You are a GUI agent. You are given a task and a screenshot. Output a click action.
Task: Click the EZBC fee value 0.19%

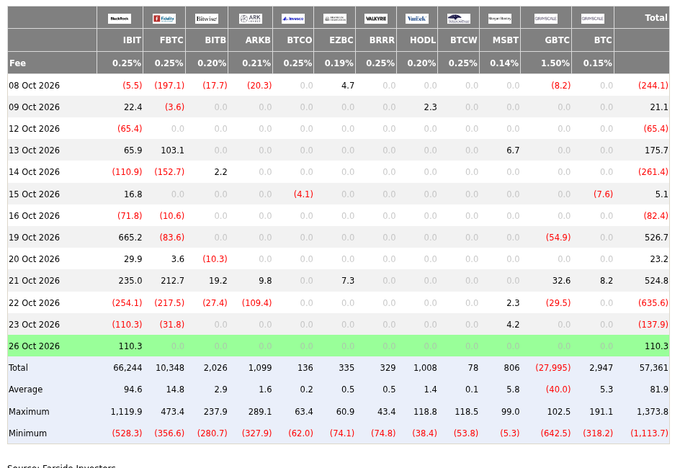point(339,63)
